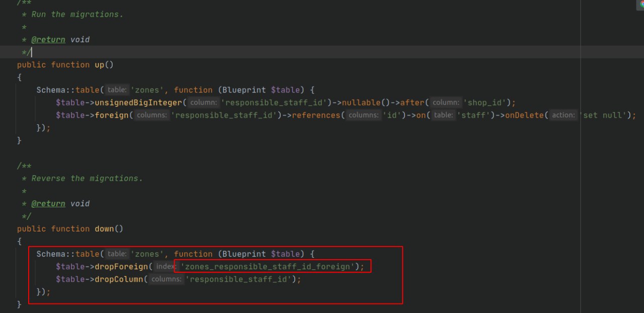Viewport: 644px width, 313px height.
Task: Place cursor on the 'down' function name
Action: pos(104,228)
